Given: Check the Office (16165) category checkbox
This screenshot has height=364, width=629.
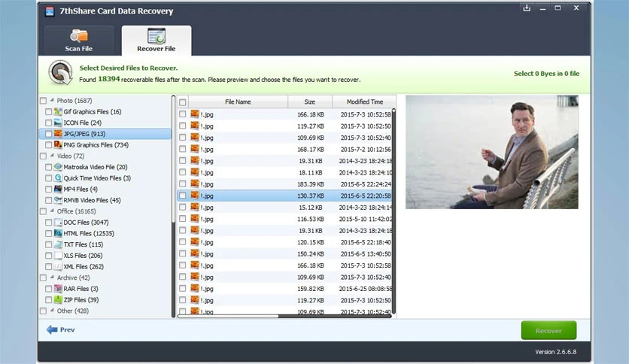Looking at the screenshot, I should pyautogui.click(x=44, y=211).
